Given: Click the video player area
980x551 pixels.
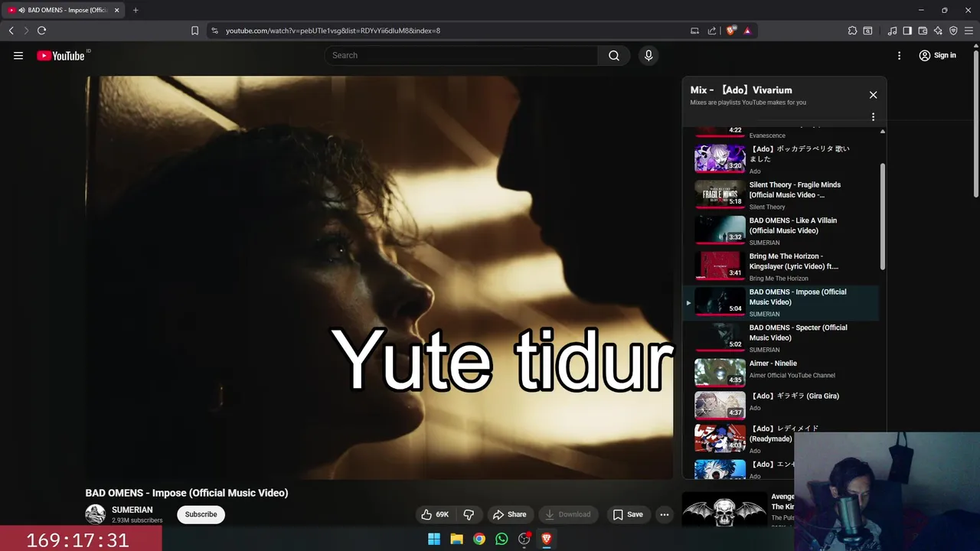Looking at the screenshot, I should tap(379, 277).
